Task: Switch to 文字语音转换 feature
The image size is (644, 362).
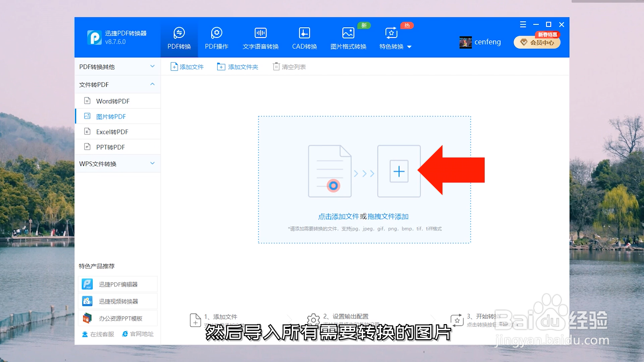Action: pyautogui.click(x=260, y=37)
